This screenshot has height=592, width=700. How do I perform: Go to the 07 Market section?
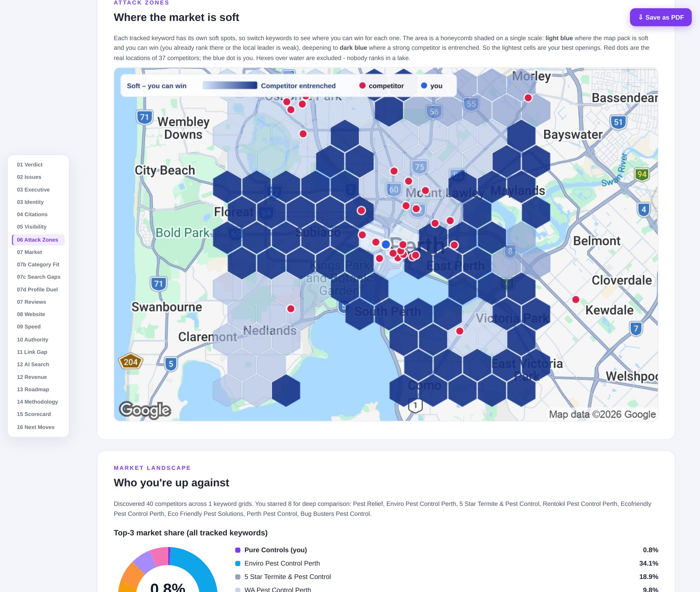point(30,252)
